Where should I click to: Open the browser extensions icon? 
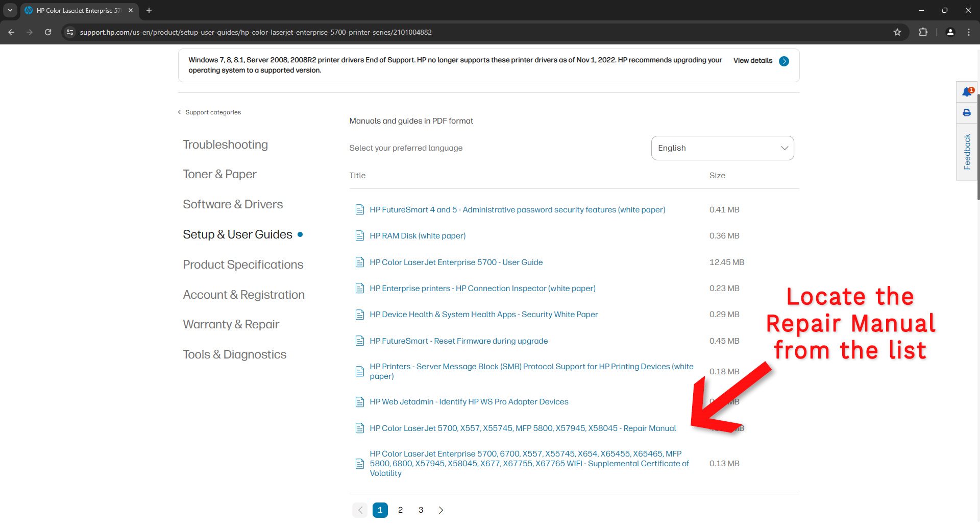pyautogui.click(x=923, y=32)
